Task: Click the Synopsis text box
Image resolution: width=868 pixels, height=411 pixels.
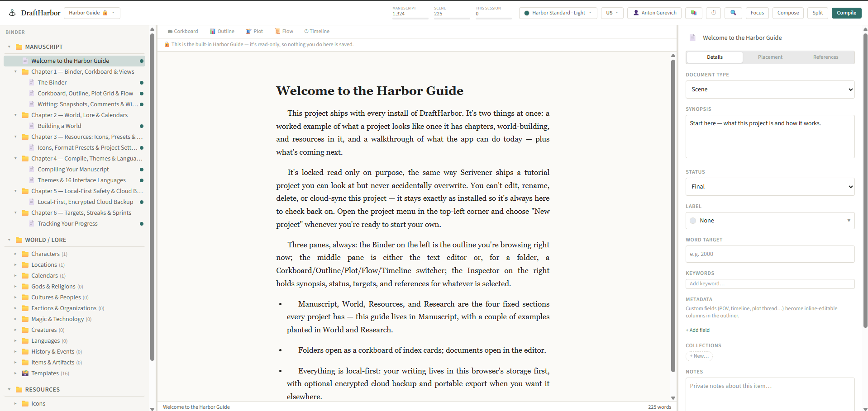Action: point(770,137)
